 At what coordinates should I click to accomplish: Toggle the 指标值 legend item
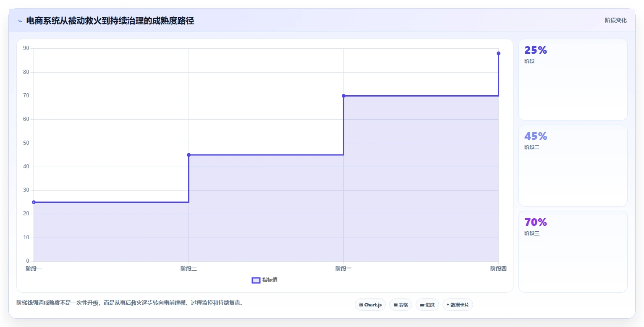264,280
